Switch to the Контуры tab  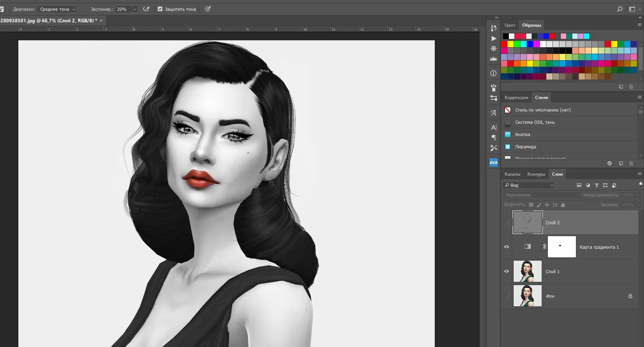[x=536, y=174]
